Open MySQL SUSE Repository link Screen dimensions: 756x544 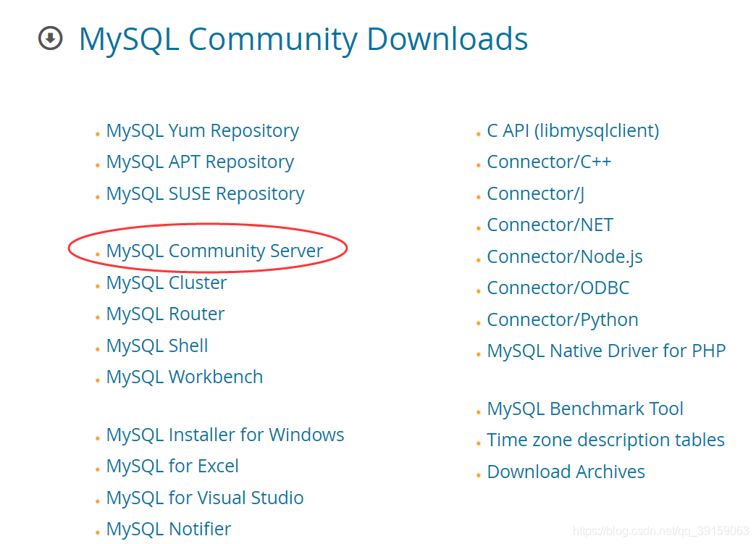click(x=206, y=194)
